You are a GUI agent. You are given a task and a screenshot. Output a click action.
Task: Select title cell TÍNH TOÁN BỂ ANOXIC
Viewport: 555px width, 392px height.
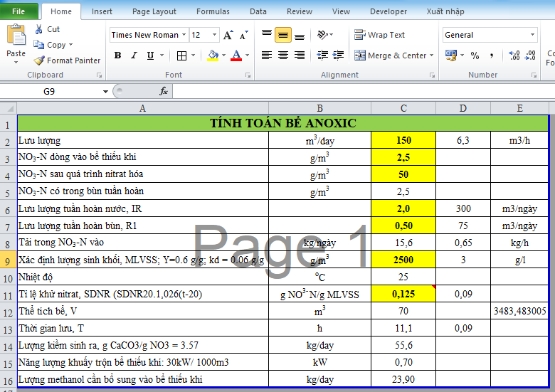coord(282,123)
